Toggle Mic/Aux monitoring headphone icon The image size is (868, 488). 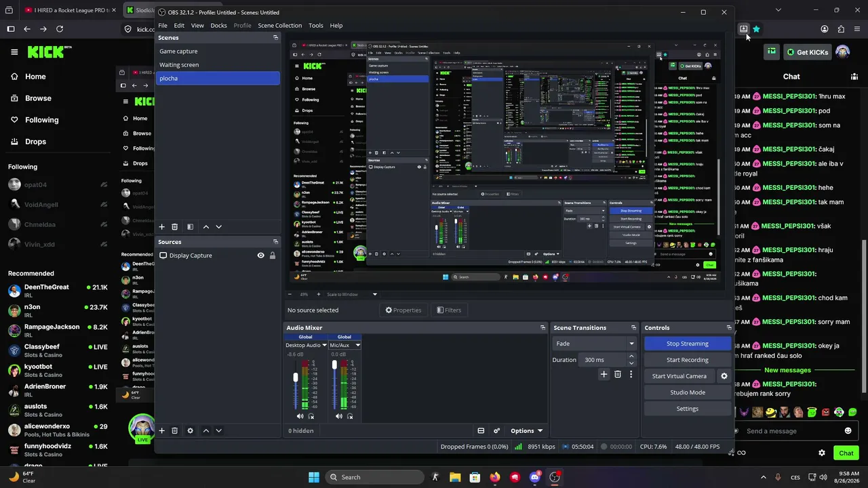coord(350,416)
